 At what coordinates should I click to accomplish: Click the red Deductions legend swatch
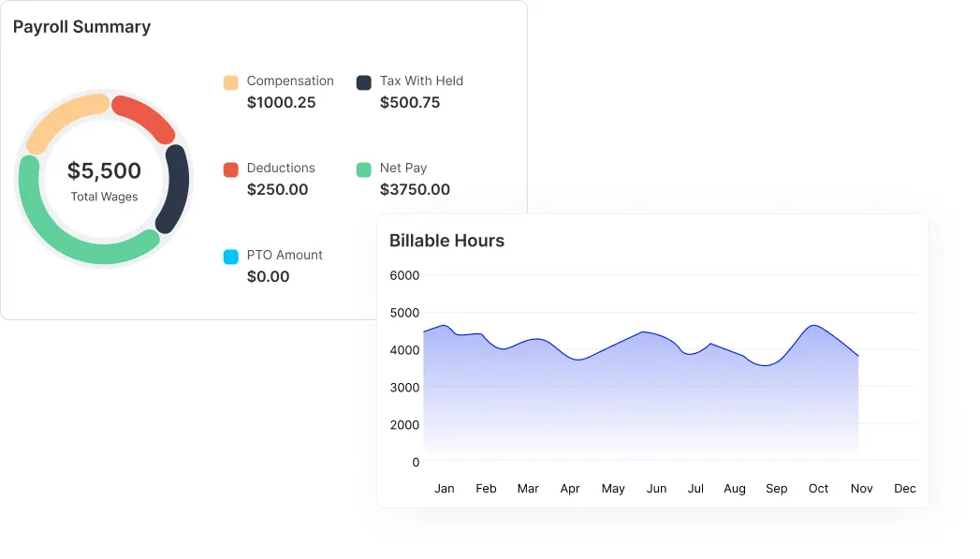pyautogui.click(x=230, y=169)
